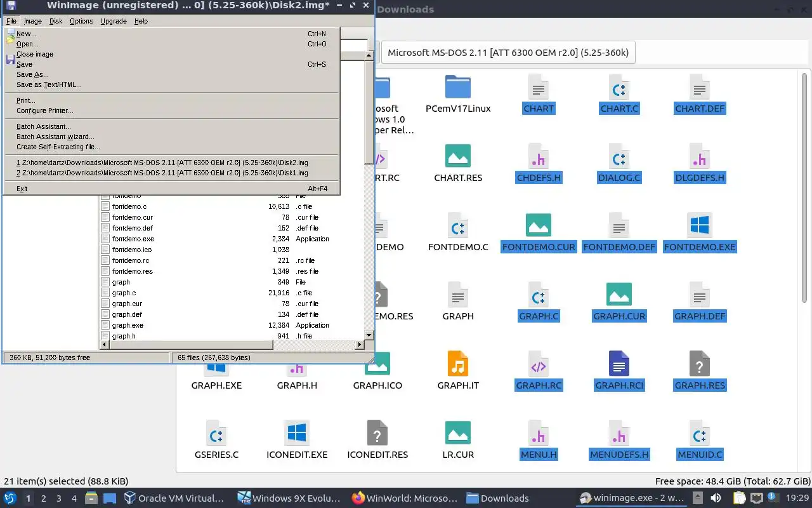Switch to WinWorld Firefox taskbar window
The width and height of the screenshot is (812, 508).
[x=405, y=498]
